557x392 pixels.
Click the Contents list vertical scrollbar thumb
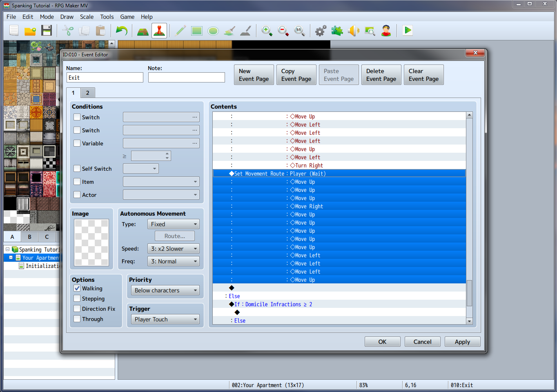click(469, 293)
